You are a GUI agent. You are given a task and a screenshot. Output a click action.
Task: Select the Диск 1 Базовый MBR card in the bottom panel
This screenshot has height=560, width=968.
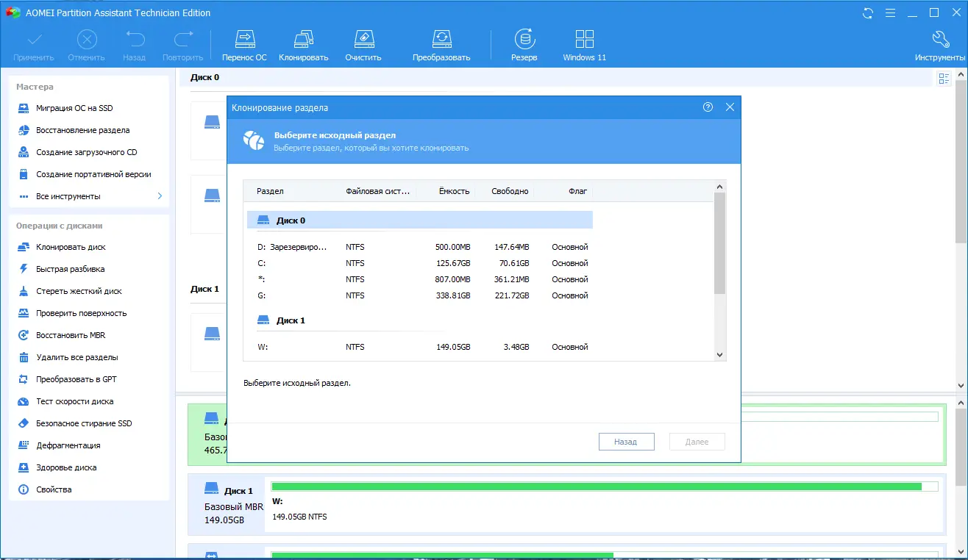[228, 505]
